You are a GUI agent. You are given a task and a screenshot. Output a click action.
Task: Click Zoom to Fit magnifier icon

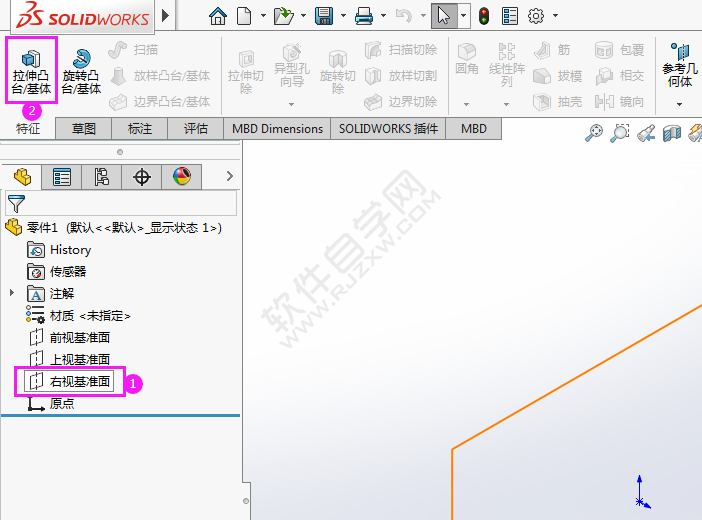pos(594,133)
